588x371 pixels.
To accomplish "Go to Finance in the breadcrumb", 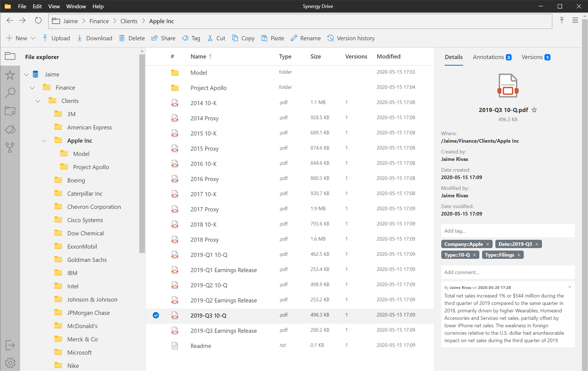I will pyautogui.click(x=99, y=21).
